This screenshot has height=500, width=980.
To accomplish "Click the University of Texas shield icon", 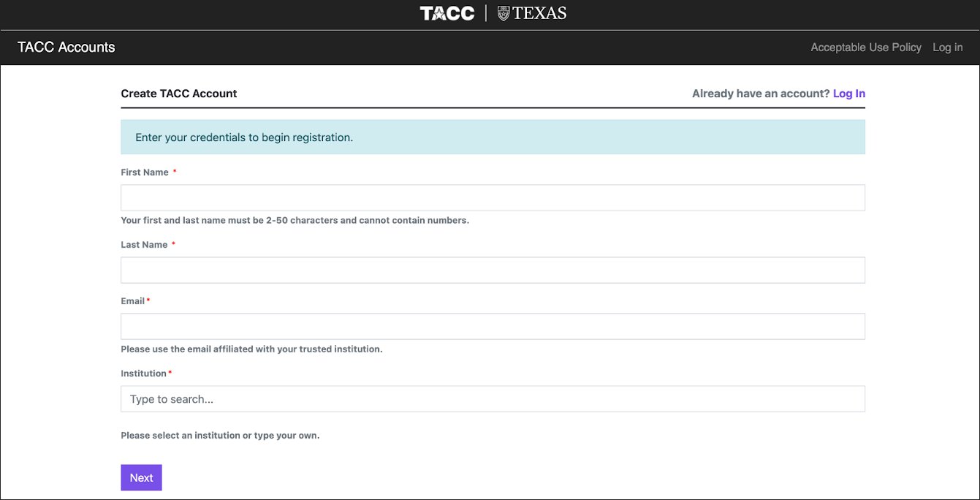I will click(504, 13).
